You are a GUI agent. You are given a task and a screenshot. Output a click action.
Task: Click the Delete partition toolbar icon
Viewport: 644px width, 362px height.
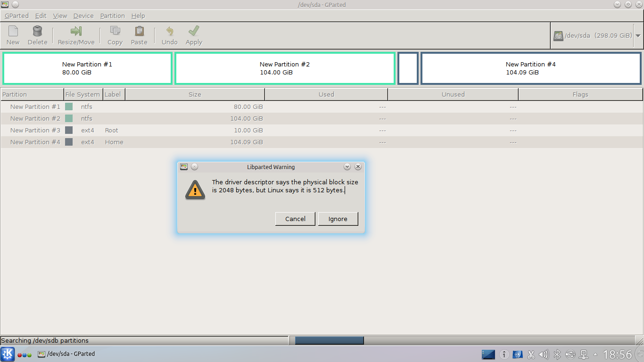coord(37,31)
